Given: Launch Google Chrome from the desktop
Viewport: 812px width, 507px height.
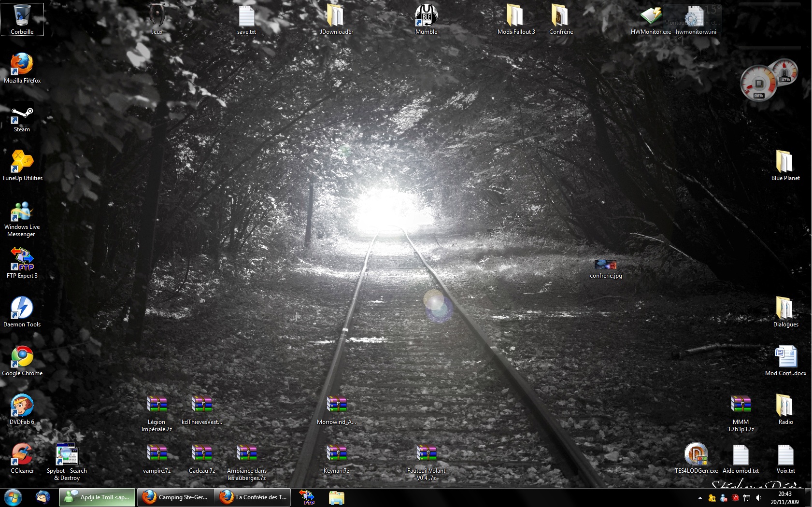Looking at the screenshot, I should (x=22, y=361).
